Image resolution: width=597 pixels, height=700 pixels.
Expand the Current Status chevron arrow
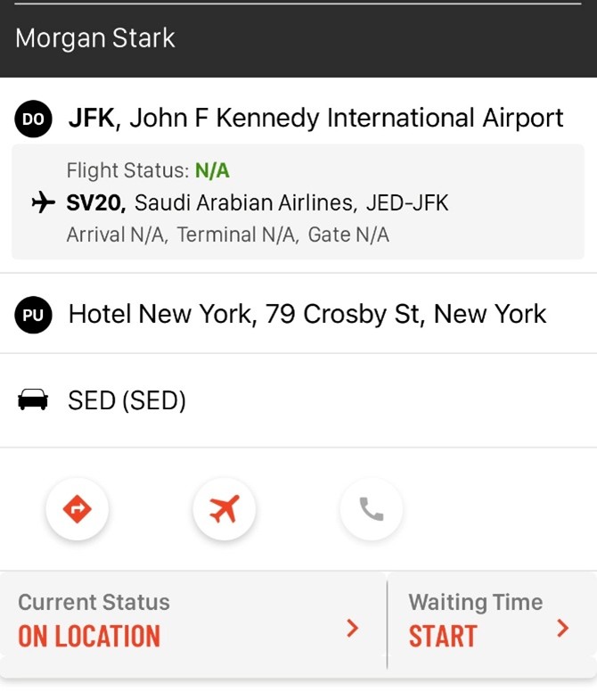(353, 628)
